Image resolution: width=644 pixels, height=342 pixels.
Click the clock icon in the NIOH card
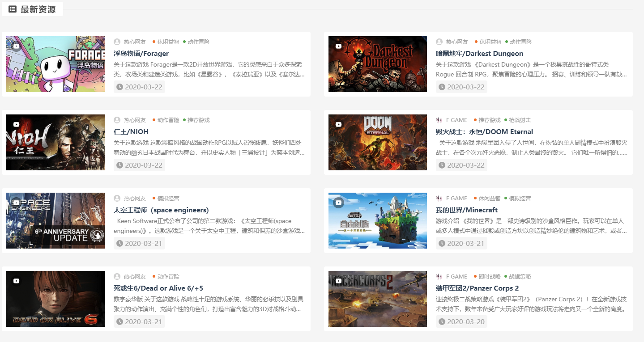click(x=119, y=165)
